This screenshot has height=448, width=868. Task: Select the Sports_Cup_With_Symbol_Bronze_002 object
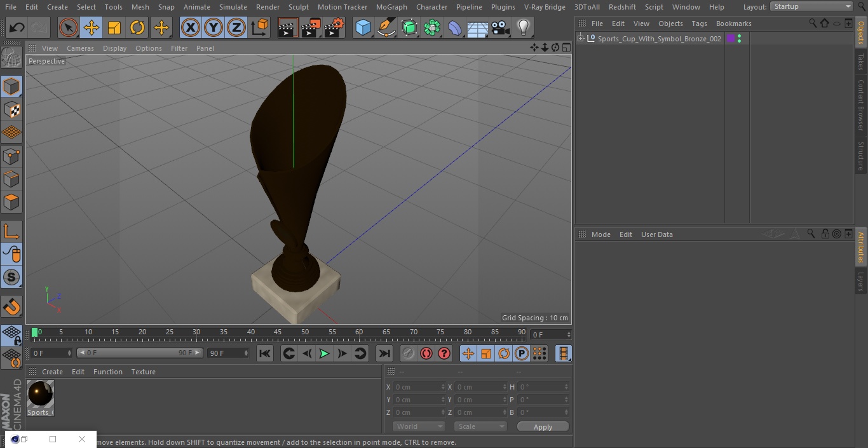point(659,39)
